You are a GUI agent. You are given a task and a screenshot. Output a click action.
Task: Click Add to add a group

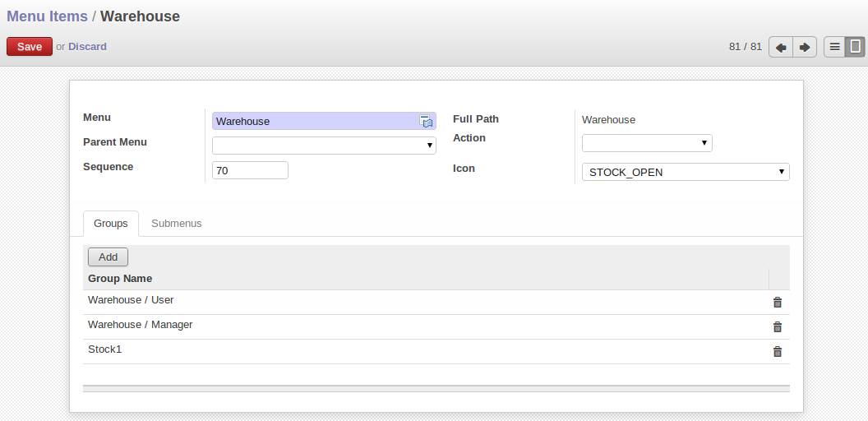tap(108, 257)
